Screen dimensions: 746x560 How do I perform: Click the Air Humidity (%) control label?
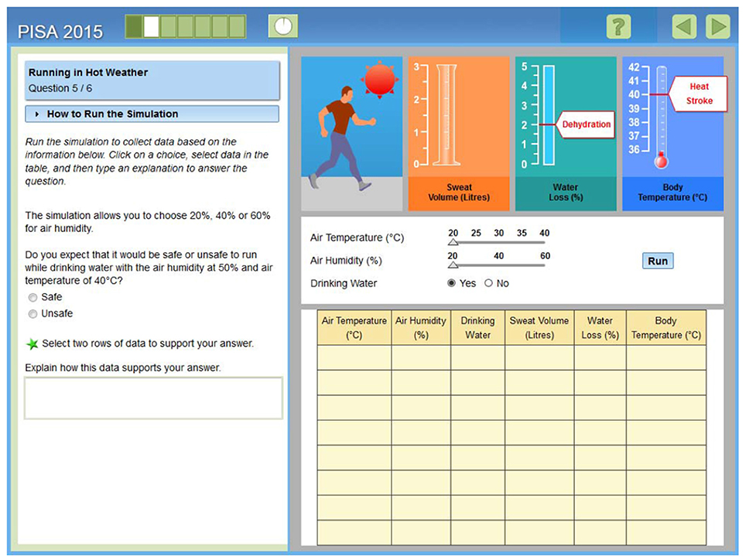346,261
